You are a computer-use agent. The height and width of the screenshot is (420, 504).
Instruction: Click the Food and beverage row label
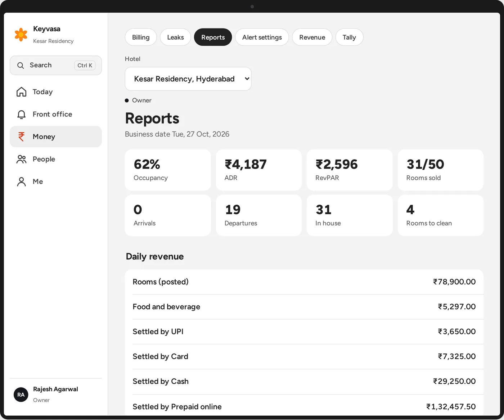166,307
